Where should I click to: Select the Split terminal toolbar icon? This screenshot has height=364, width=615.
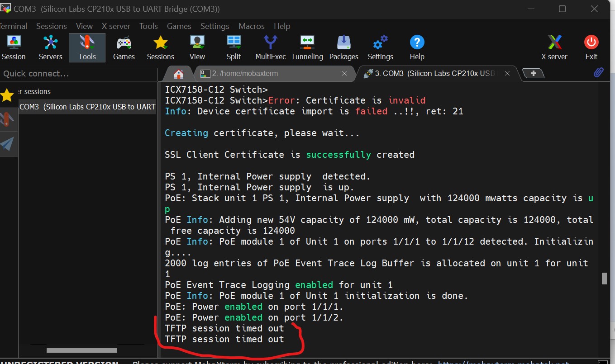(x=234, y=47)
